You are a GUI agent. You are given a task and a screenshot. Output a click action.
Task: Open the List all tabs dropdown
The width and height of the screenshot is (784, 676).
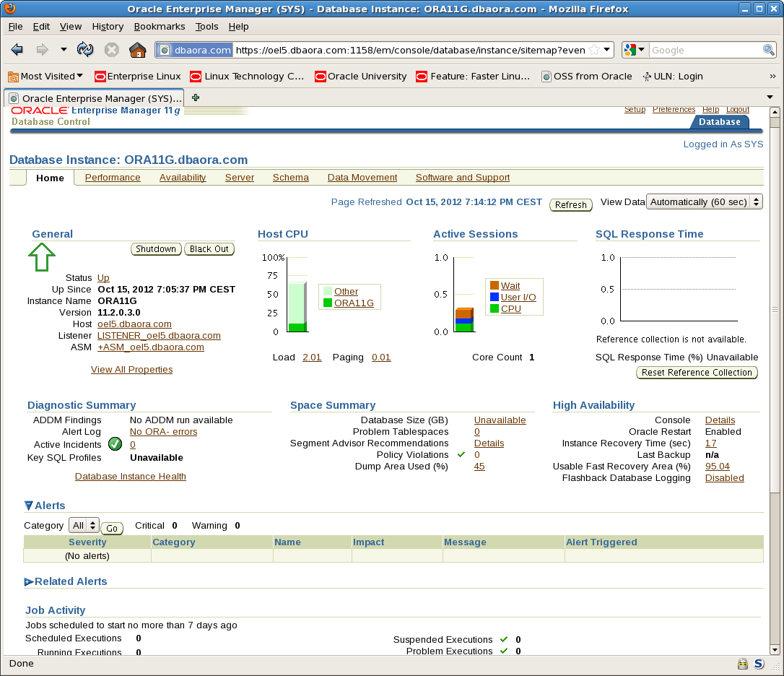tap(770, 97)
